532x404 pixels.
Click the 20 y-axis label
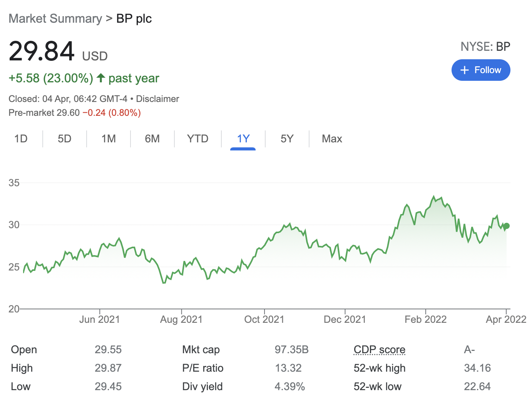click(x=14, y=309)
